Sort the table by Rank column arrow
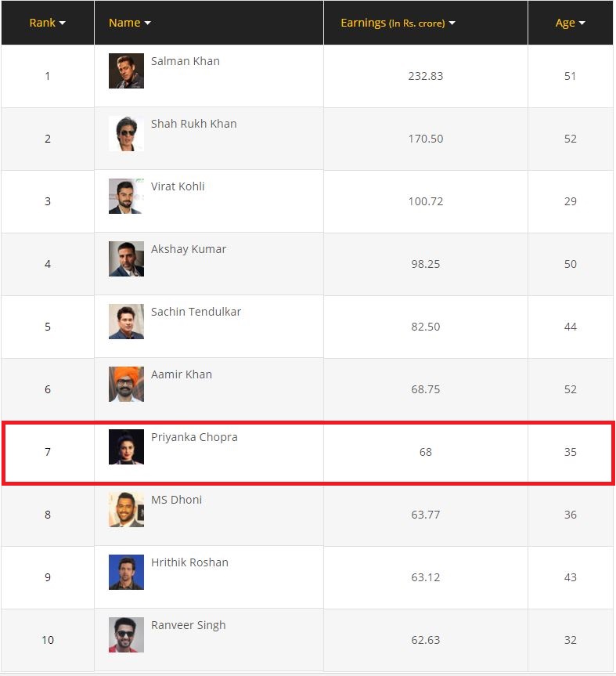 pos(63,23)
